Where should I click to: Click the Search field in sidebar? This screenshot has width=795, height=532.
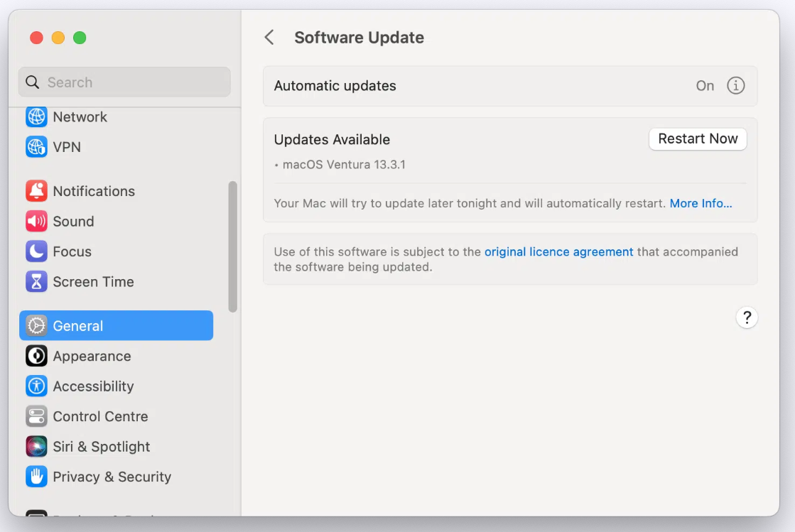(124, 82)
